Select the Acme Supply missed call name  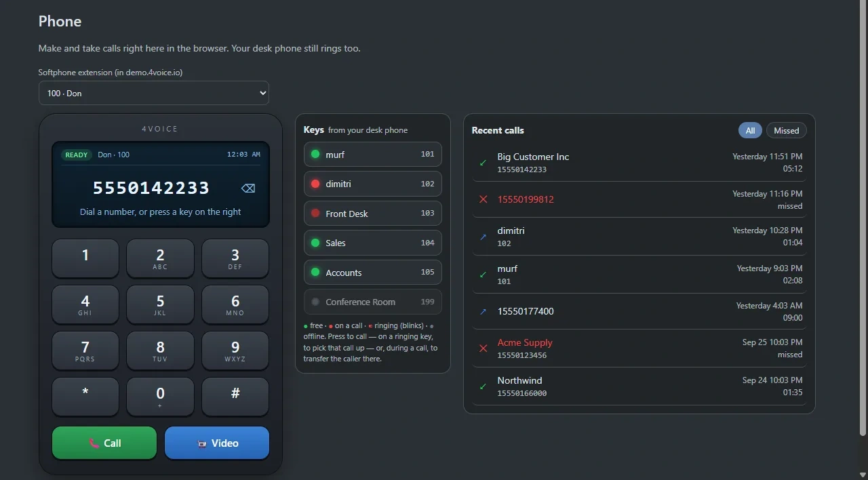[x=525, y=342]
